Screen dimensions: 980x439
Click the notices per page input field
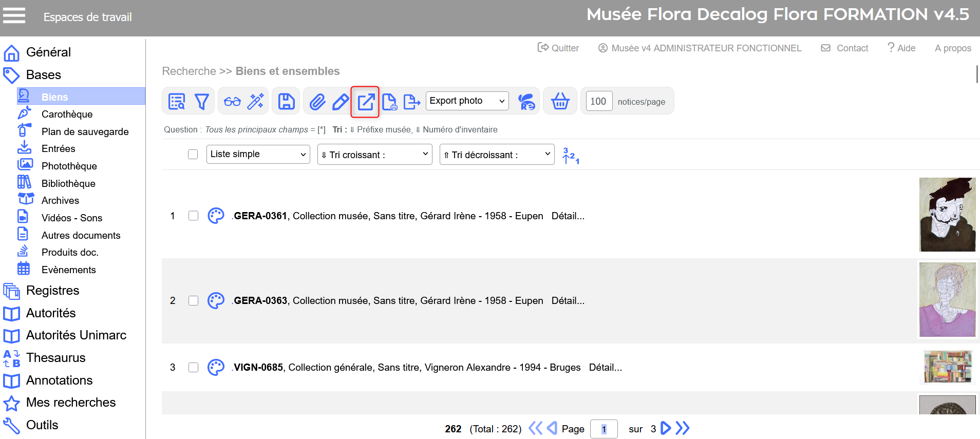(x=598, y=102)
